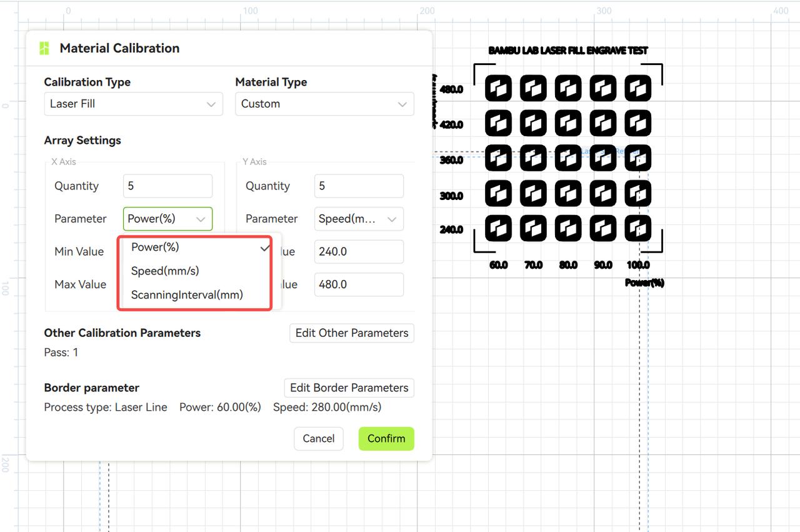This screenshot has width=800, height=532.
Task: Click the 100.0 power column label on canvas
Action: (638, 265)
